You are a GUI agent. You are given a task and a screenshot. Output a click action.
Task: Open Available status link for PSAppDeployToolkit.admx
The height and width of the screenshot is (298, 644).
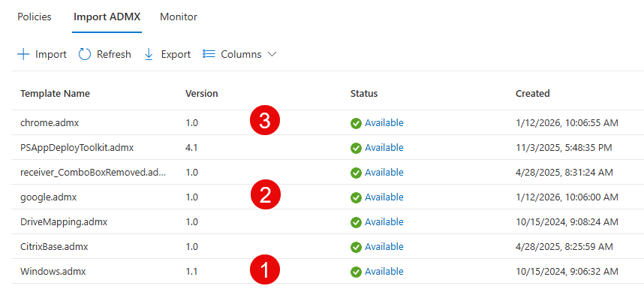click(384, 147)
